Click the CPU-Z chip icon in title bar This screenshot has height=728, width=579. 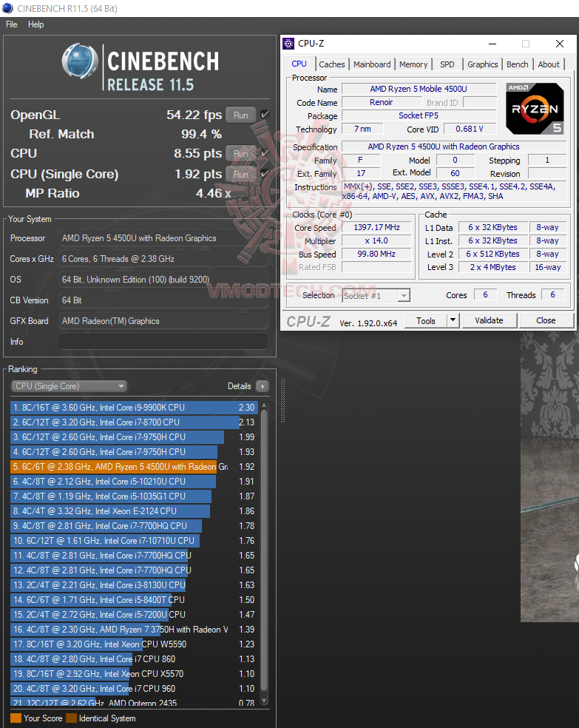tap(288, 44)
